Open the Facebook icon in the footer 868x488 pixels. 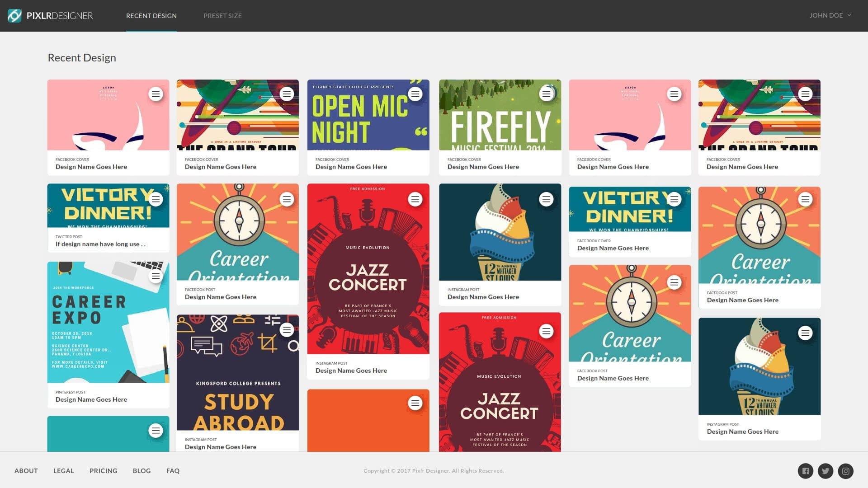point(805,471)
